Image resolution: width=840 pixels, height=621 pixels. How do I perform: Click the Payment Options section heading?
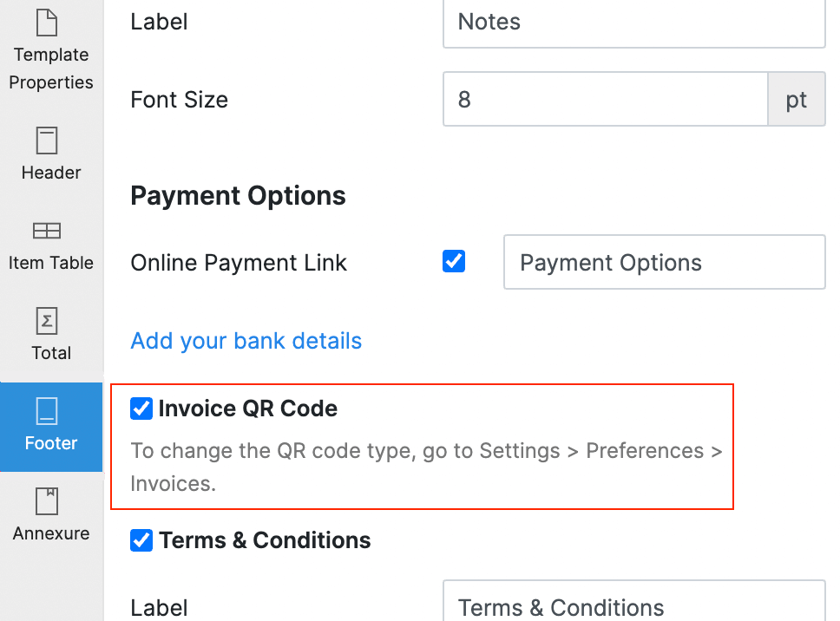pos(238,196)
